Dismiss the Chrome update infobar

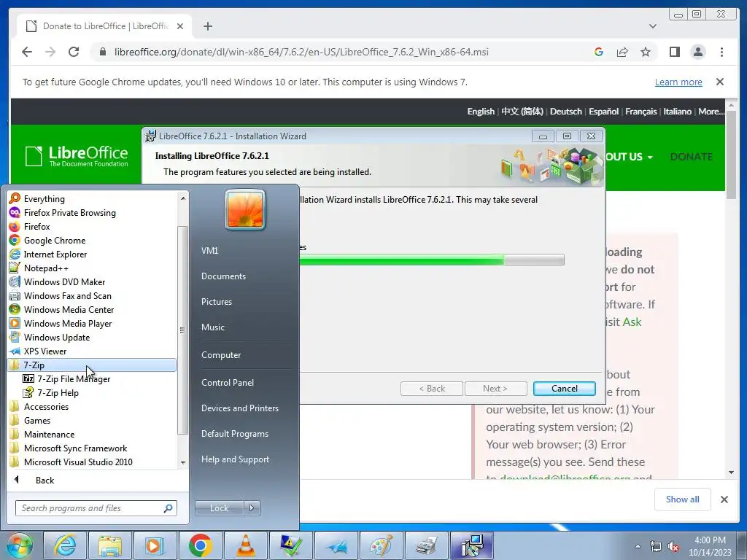click(x=720, y=82)
